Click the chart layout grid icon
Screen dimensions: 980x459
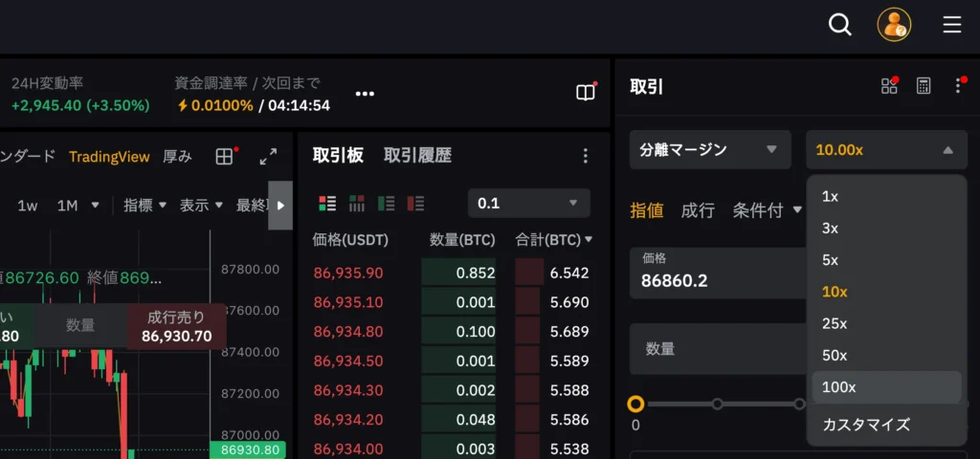[x=224, y=156]
